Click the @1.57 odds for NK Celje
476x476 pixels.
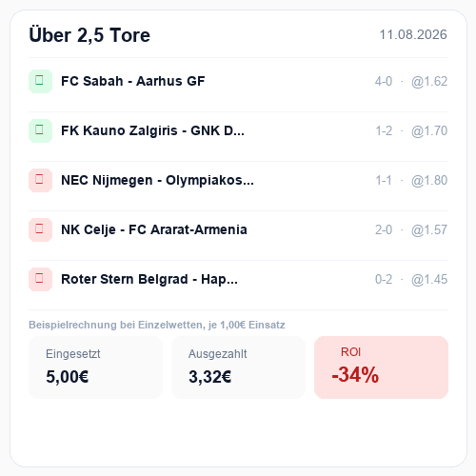(x=429, y=230)
